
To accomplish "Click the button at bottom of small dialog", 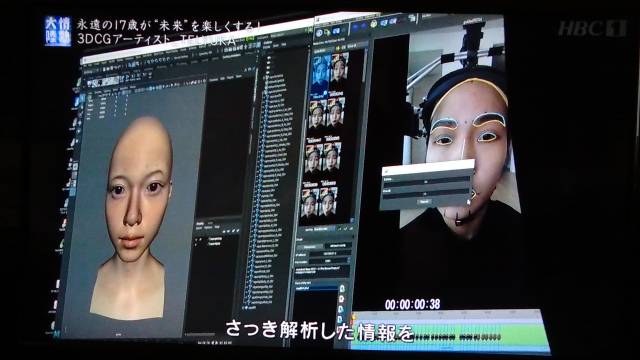I will (x=424, y=202).
